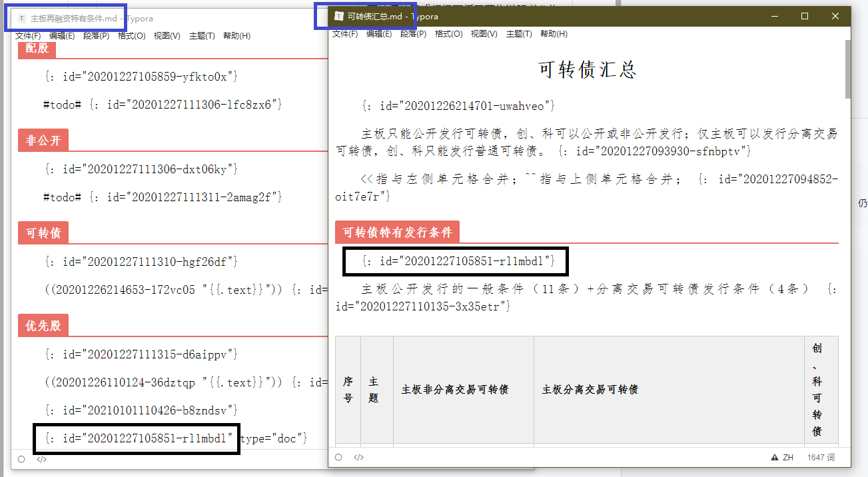The image size is (868, 477).
Task: Click the outline circle icon in left window's status bar
Action: pyautogui.click(x=21, y=459)
